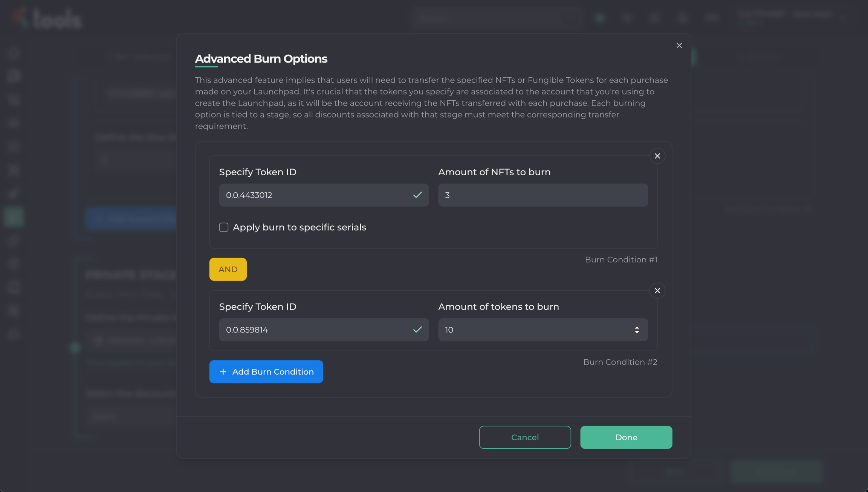The image size is (868, 492).
Task: Click the plus icon on Add Burn Condition
Action: [x=223, y=372]
